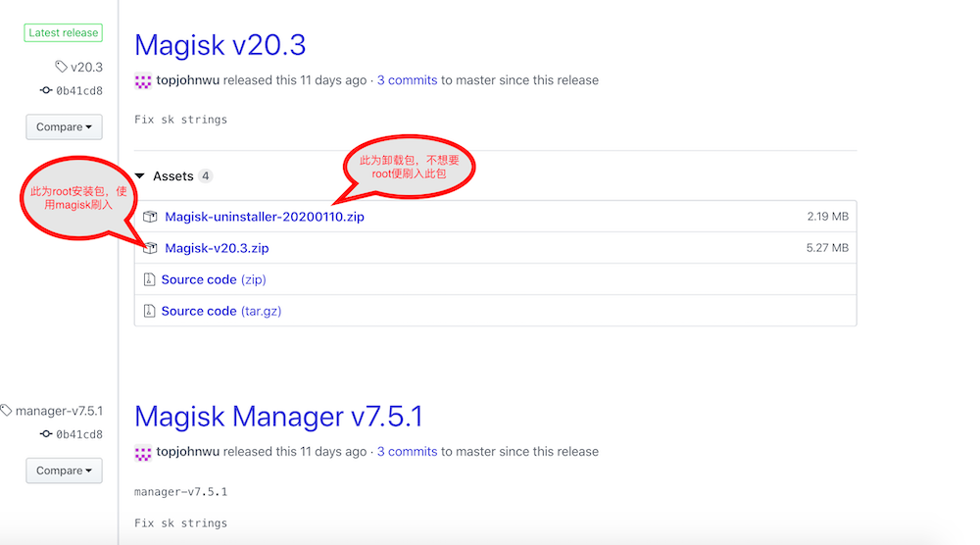Open Compare dropdown for v20.3 release
This screenshot has height=545, width=980.
pos(64,126)
